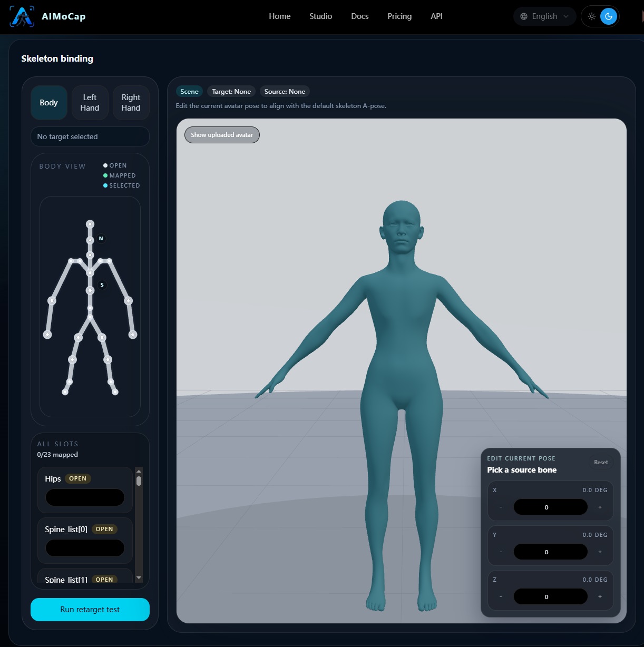Click the Y rotation value field

point(550,552)
